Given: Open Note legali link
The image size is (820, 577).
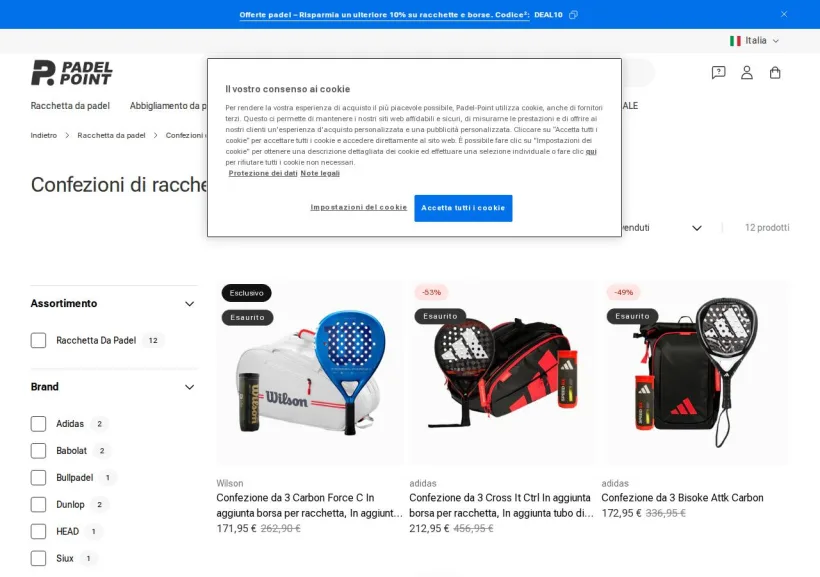Looking at the screenshot, I should pos(320,173).
